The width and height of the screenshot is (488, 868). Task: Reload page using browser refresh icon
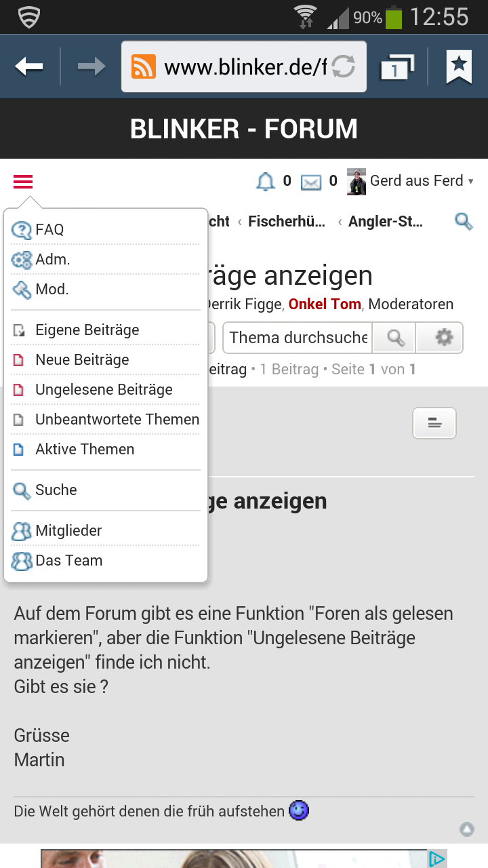343,66
